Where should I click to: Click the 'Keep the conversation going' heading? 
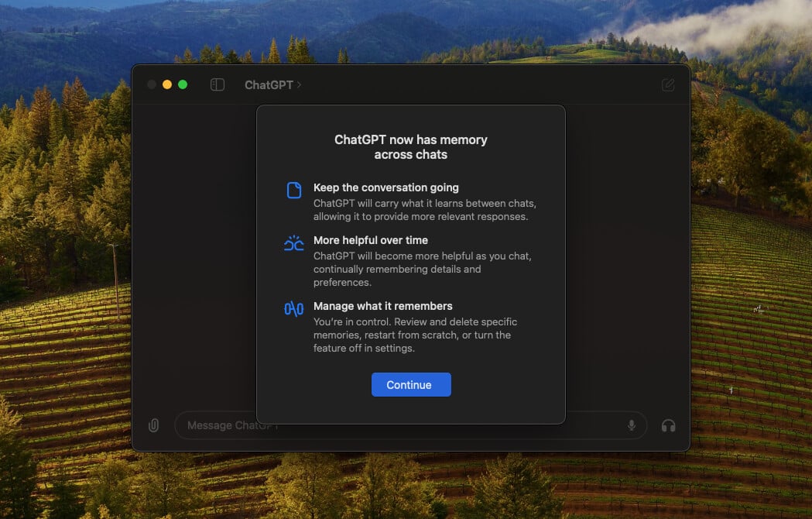point(385,187)
